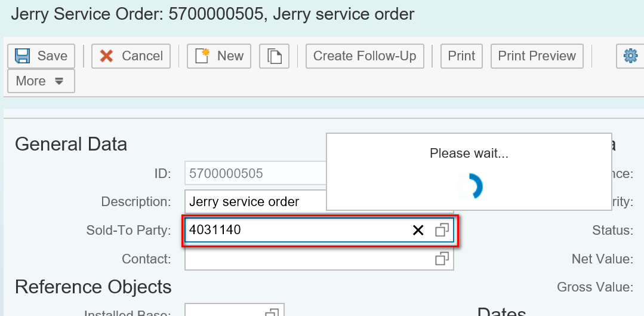Open value help for Sold-To Party
Viewport: 644px width, 316px height.
442,230
